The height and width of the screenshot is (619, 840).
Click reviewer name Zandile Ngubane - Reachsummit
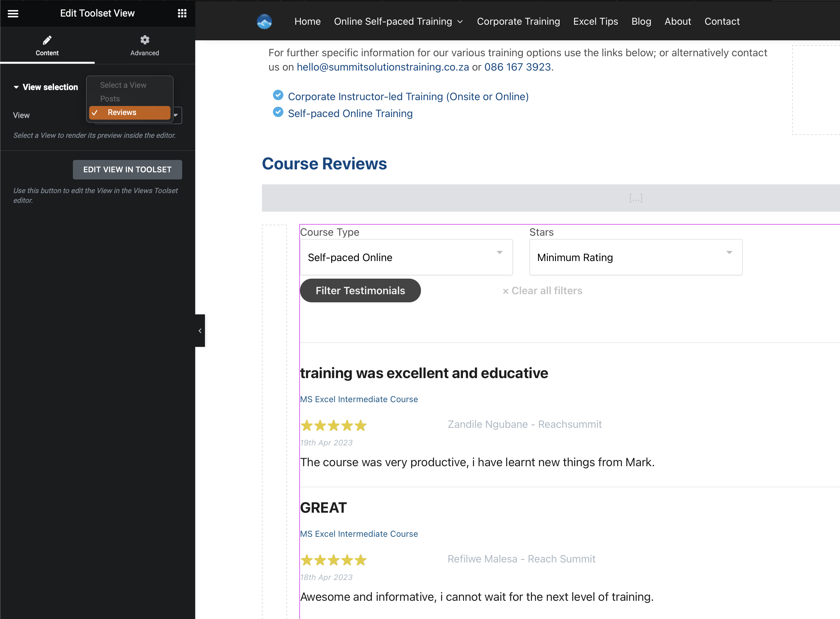pyautogui.click(x=525, y=425)
